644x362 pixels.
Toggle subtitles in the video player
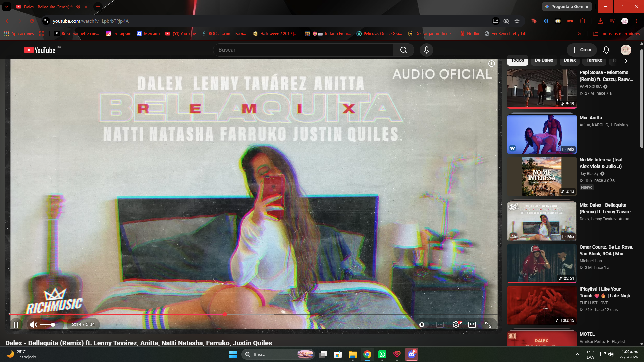click(x=440, y=324)
